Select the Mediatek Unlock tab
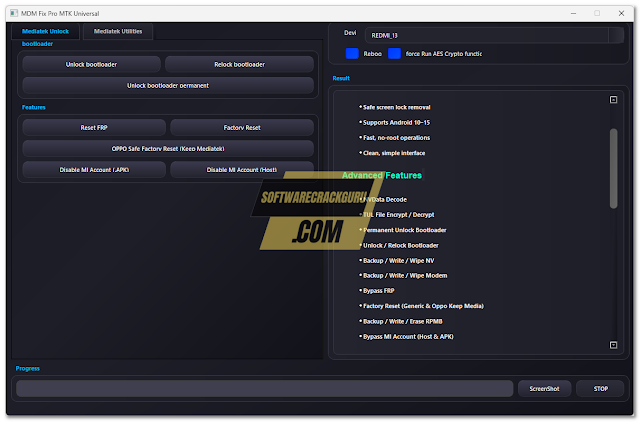Screen dimensions: 640x422 (45, 31)
